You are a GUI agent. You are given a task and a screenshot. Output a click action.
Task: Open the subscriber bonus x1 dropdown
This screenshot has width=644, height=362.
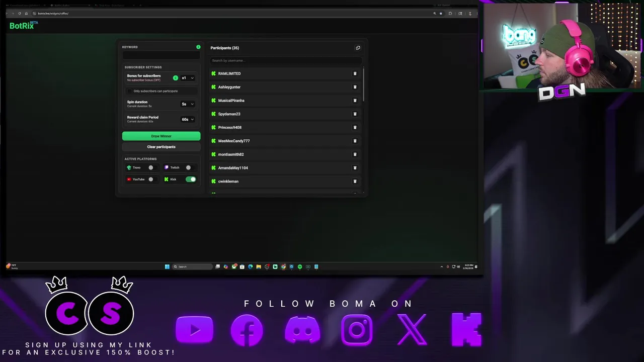pos(187,78)
